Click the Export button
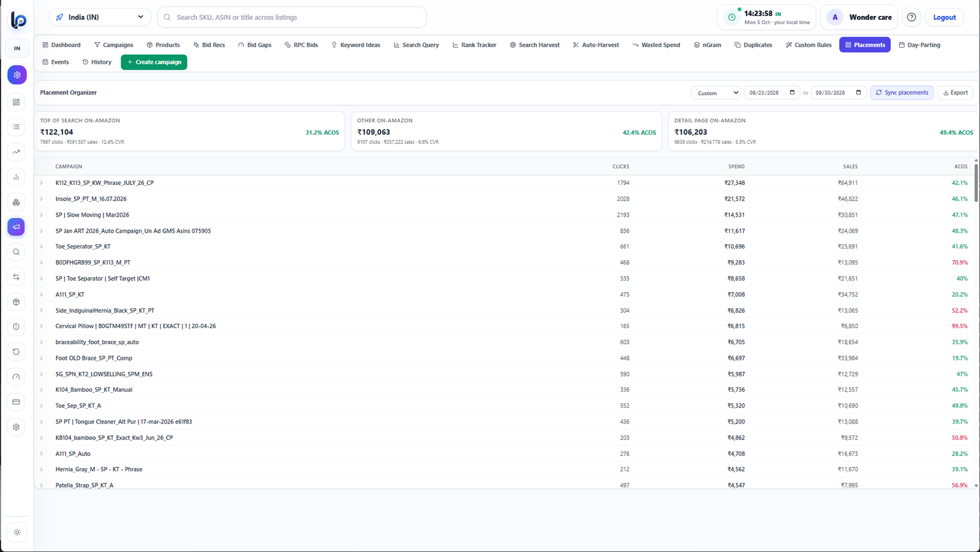This screenshot has height=552, width=980. click(956, 92)
